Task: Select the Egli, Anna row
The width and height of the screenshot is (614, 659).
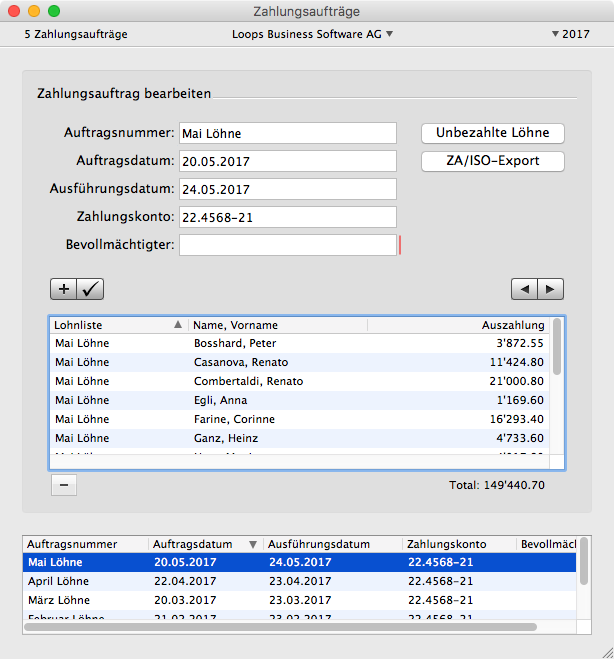Action: pos(300,400)
